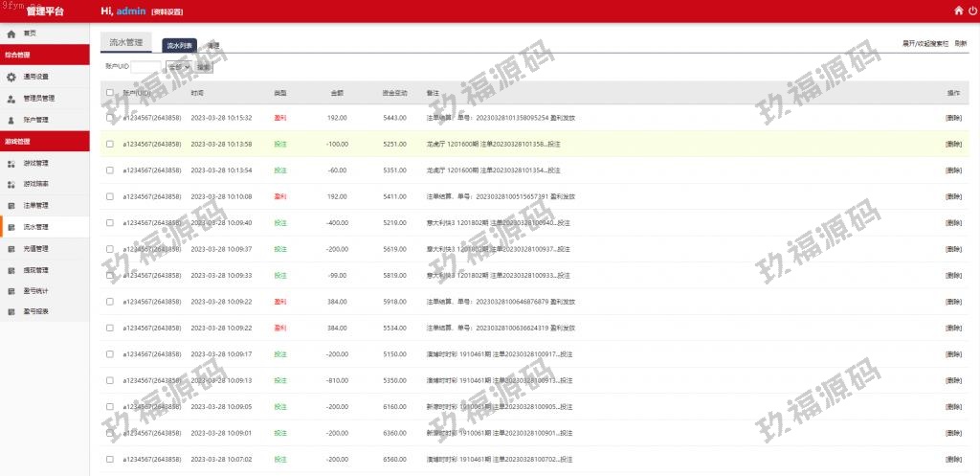The height and width of the screenshot is (476, 980).
Task: Select the 流水列表 tab
Action: pyautogui.click(x=179, y=45)
